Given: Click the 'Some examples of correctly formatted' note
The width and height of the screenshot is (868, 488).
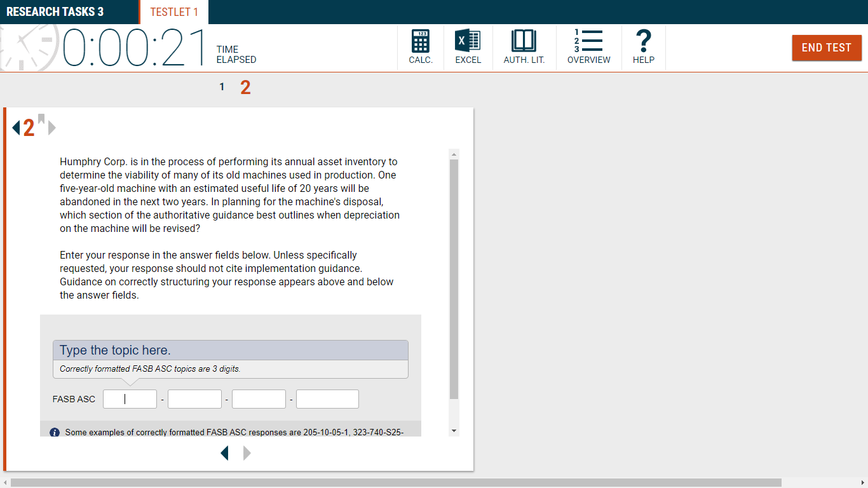Looking at the screenshot, I should [234, 432].
